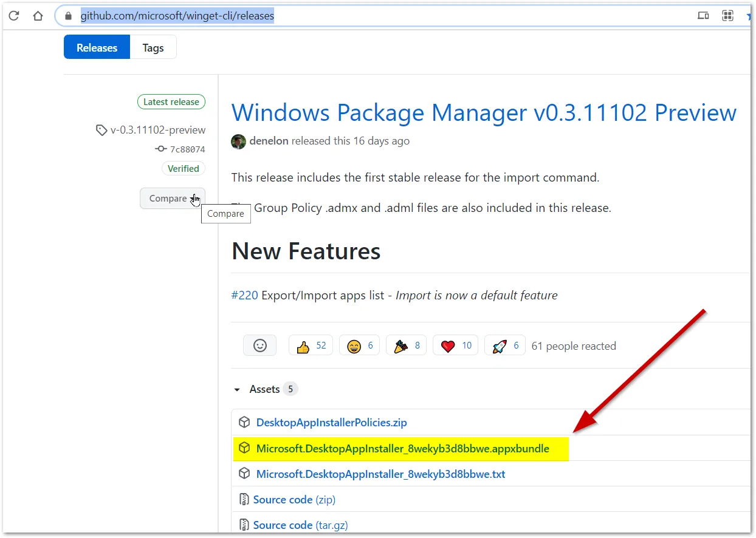Image resolution: width=756 pixels, height=538 pixels.
Task: Toggle the rocket reaction with 6
Action: [505, 346]
